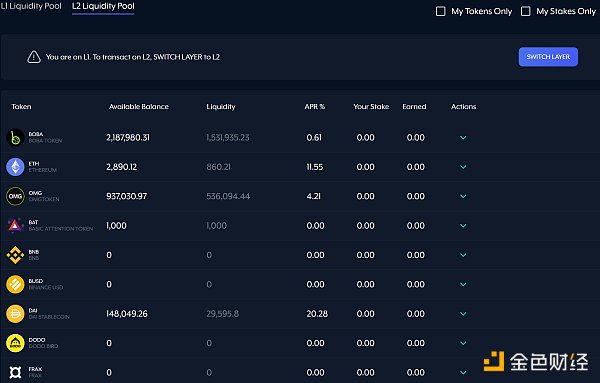
Task: Click DAI balance 148,049.26
Action: point(127,314)
